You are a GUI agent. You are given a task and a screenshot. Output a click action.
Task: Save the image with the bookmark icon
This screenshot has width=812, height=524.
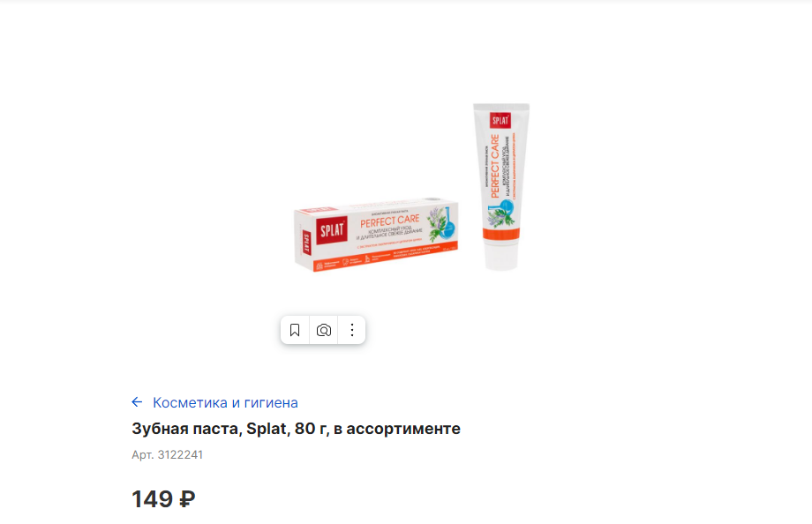pyautogui.click(x=295, y=330)
